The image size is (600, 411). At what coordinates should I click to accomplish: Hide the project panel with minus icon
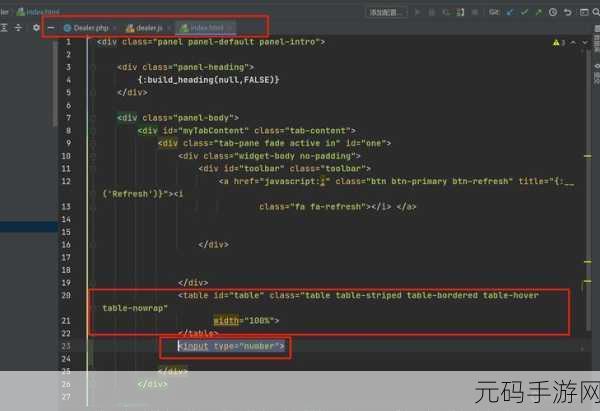click(x=51, y=28)
